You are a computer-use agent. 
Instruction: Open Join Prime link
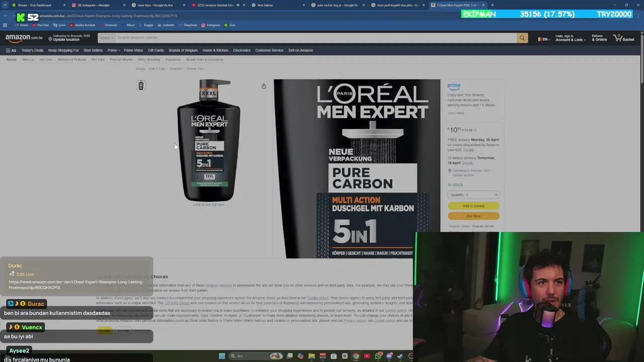pos(456,113)
